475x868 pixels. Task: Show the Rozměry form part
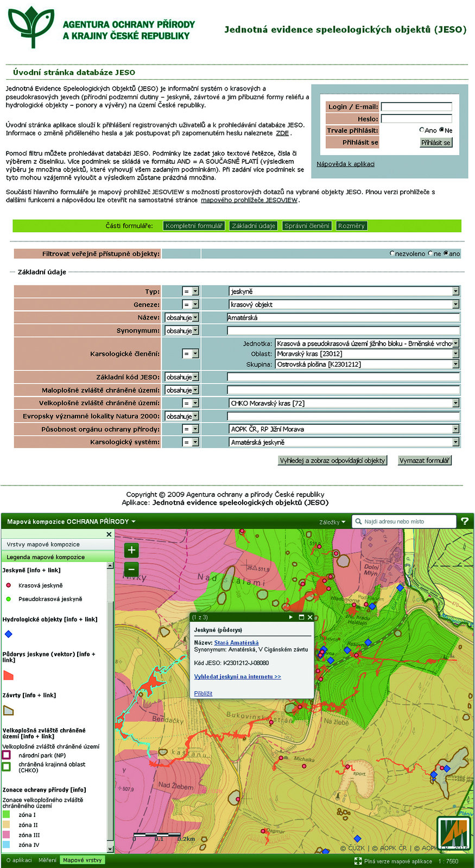[351, 226]
